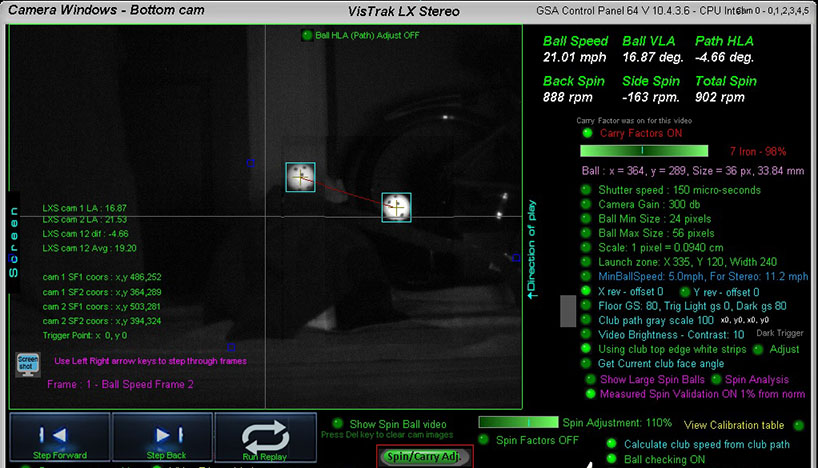Enable Show Spin Ball video
The width and height of the screenshot is (818, 468).
(338, 424)
